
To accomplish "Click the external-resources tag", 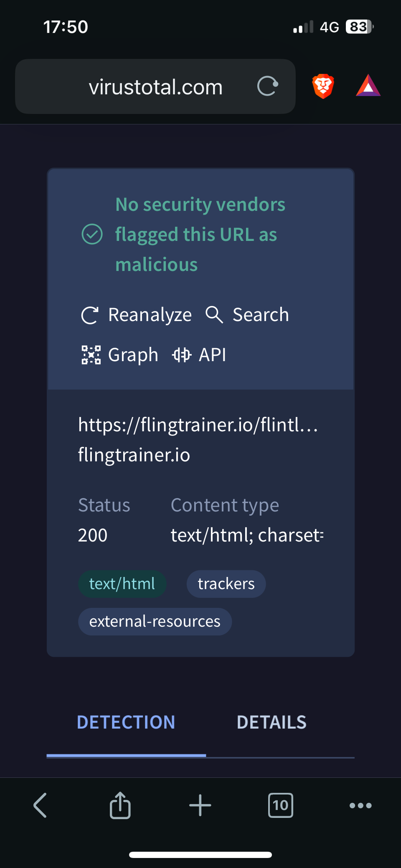I will tap(155, 621).
